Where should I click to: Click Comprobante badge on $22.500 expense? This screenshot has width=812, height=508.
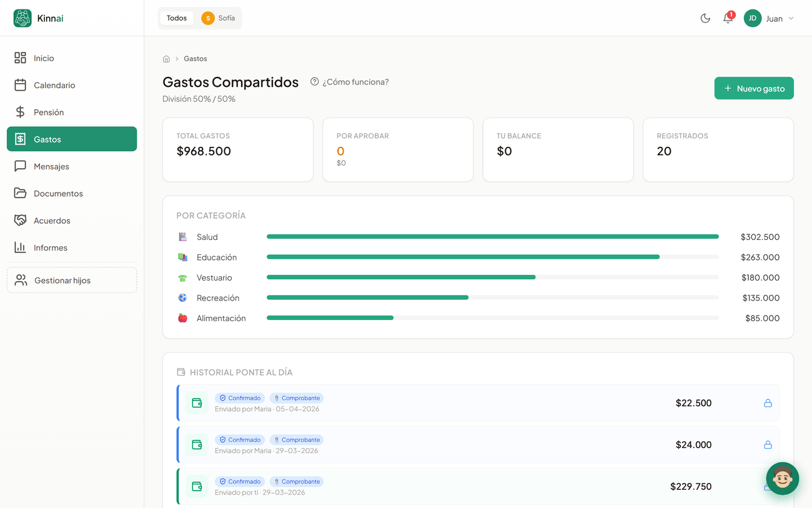297,398
